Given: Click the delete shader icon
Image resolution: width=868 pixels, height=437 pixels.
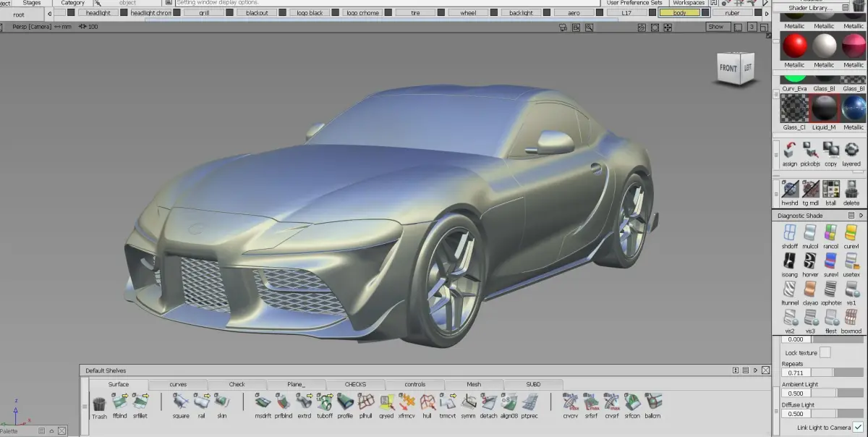Looking at the screenshot, I should [851, 192].
